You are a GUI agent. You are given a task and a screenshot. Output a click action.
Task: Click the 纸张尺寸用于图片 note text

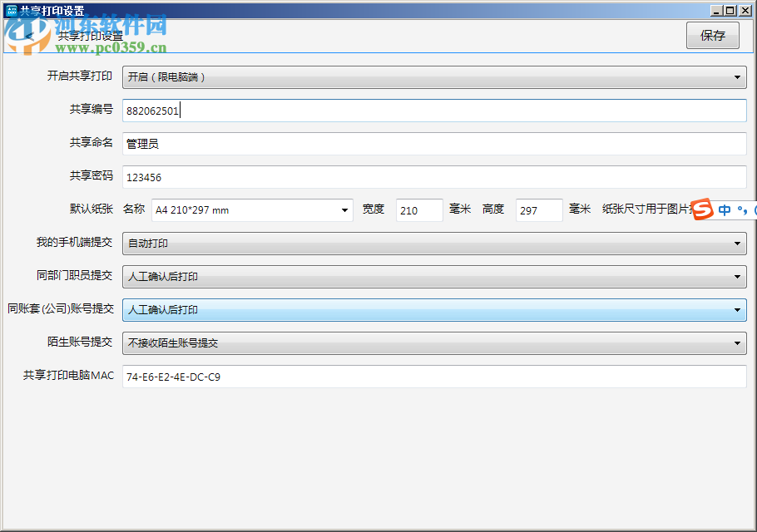coord(647,209)
